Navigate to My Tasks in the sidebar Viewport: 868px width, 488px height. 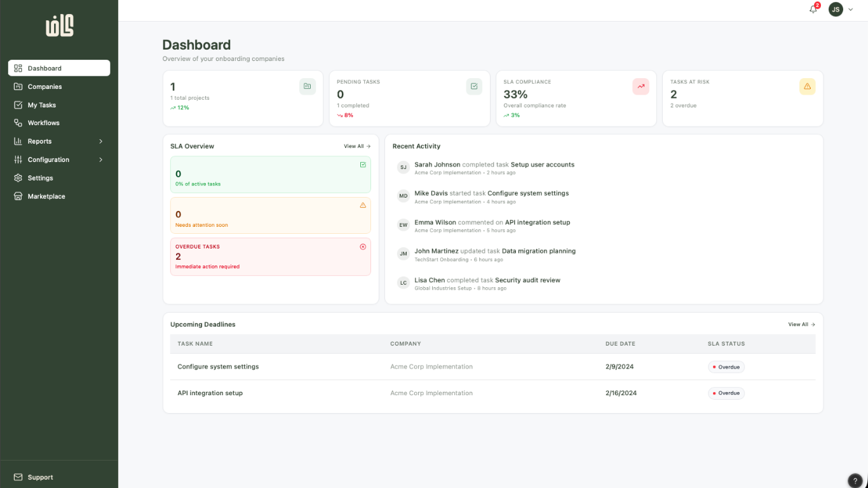[x=41, y=105]
